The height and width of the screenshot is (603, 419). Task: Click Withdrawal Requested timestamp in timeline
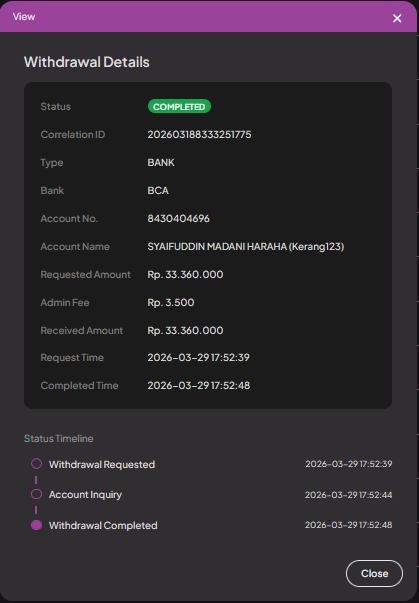(x=349, y=464)
